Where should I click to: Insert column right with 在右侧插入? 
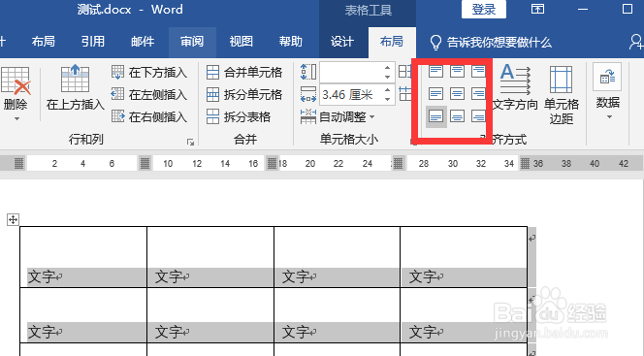pyautogui.click(x=149, y=116)
